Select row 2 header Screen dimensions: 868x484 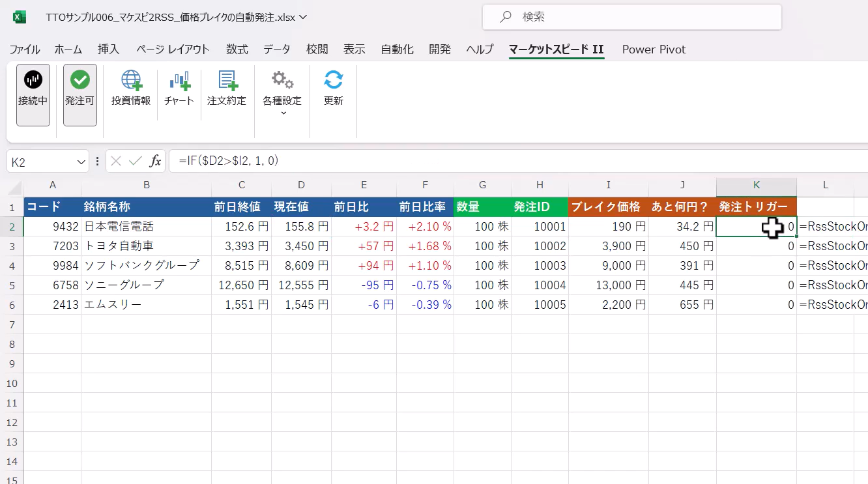tap(13, 227)
